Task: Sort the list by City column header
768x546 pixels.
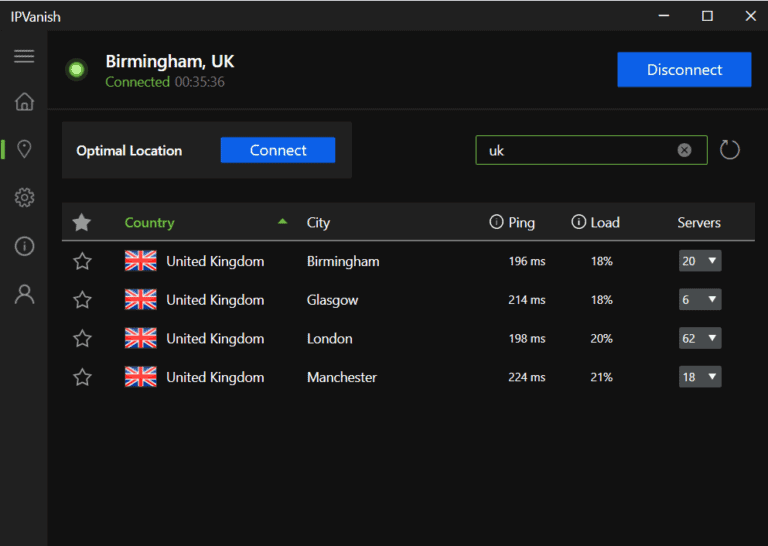Action: point(318,223)
